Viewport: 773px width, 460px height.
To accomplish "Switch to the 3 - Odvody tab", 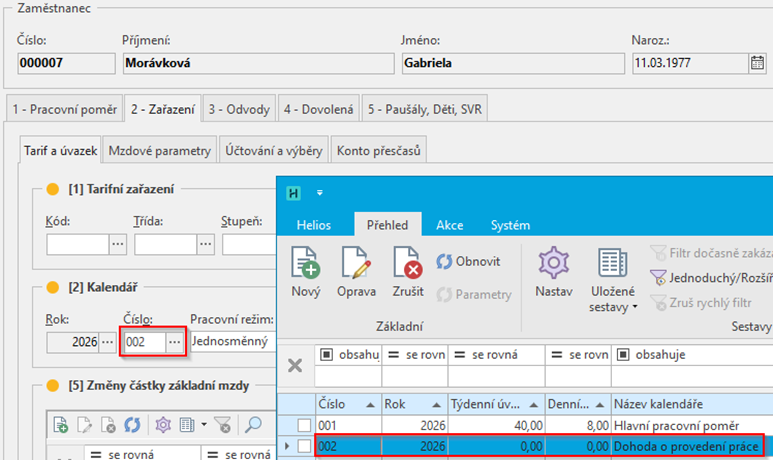I will click(238, 108).
